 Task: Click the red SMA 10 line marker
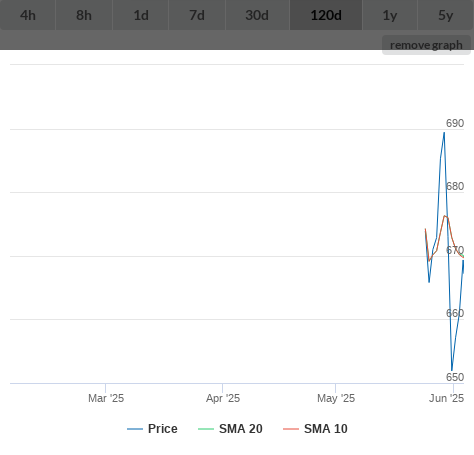(x=291, y=429)
